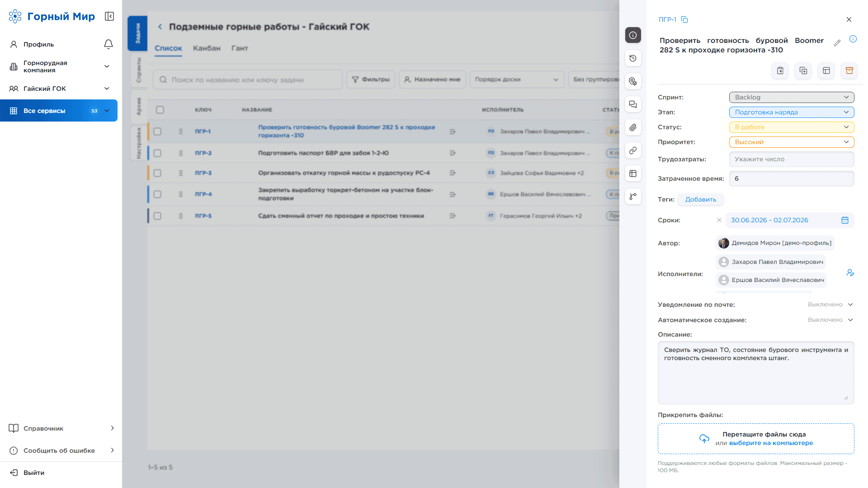The image size is (868, 488).
Task: Open Спринт dropdown showing Backlog
Action: 791,97
